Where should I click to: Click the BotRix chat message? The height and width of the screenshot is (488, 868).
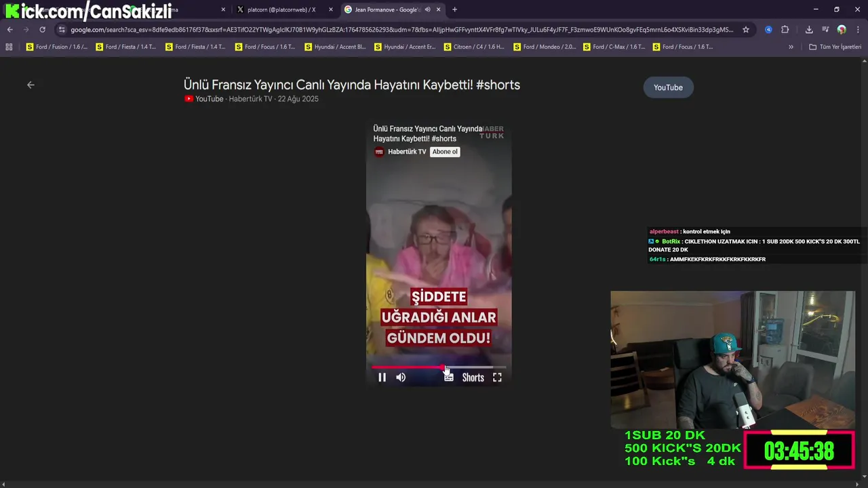[x=754, y=245]
